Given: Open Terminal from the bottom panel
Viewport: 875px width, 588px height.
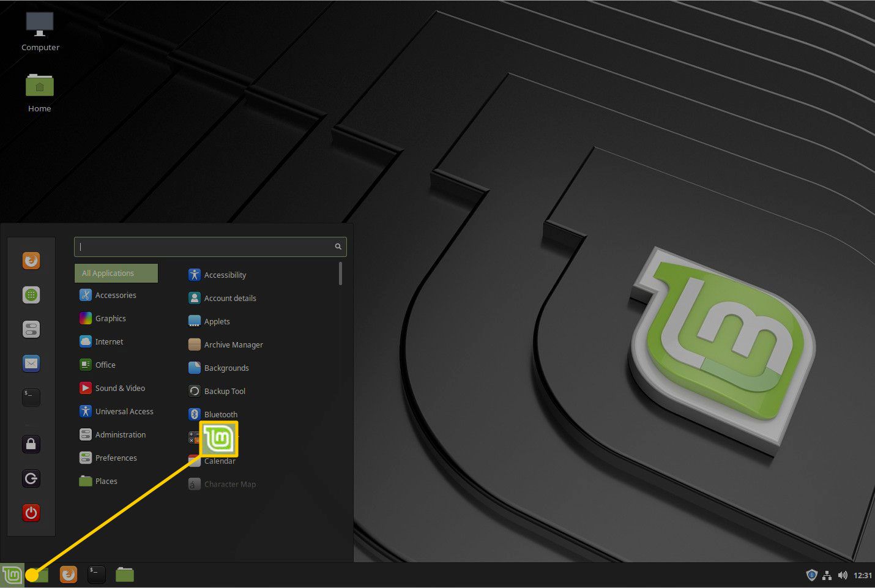Looking at the screenshot, I should tap(96, 575).
